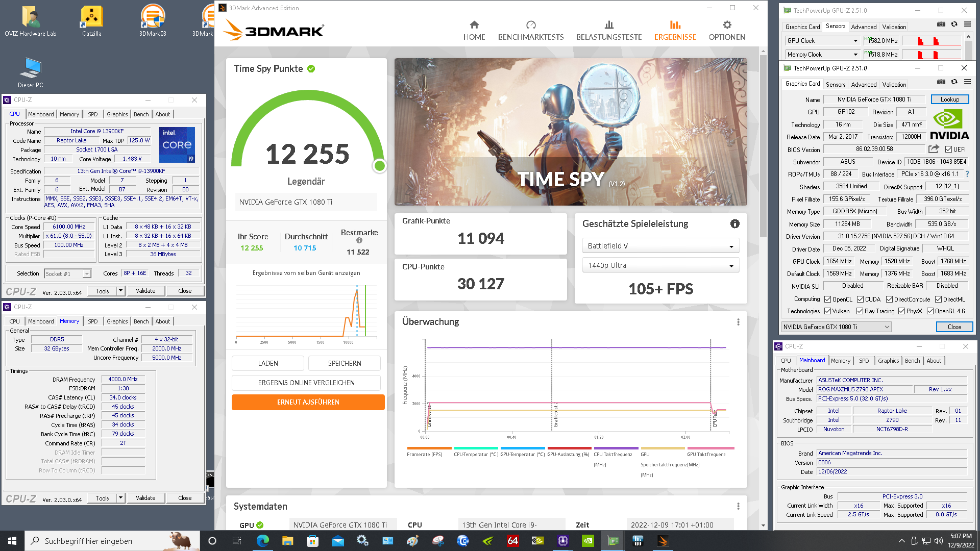Toggle the CUDA checkbox
This screenshot has width=980, height=551.
click(860, 299)
